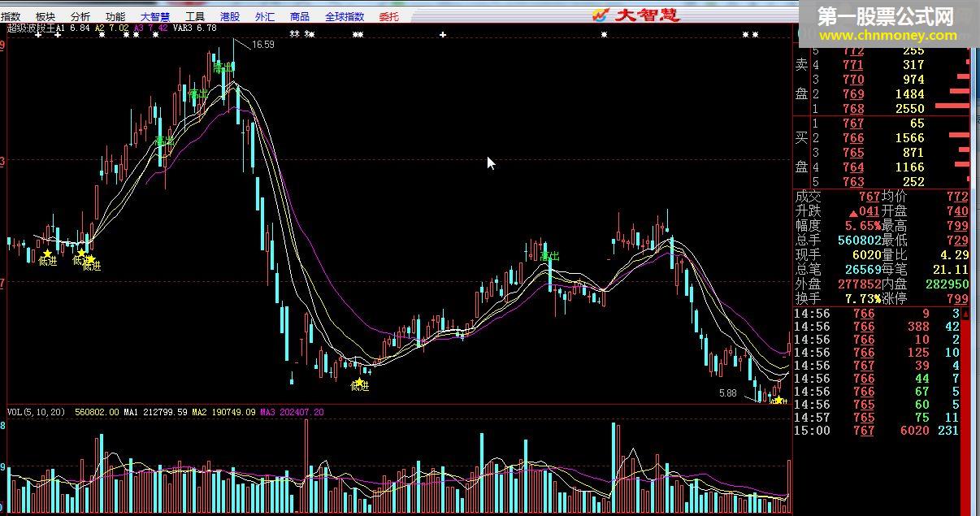Viewport: 980px width, 516px height.
Task: Click the MA2 190749.09 volume value
Action: pos(224,413)
